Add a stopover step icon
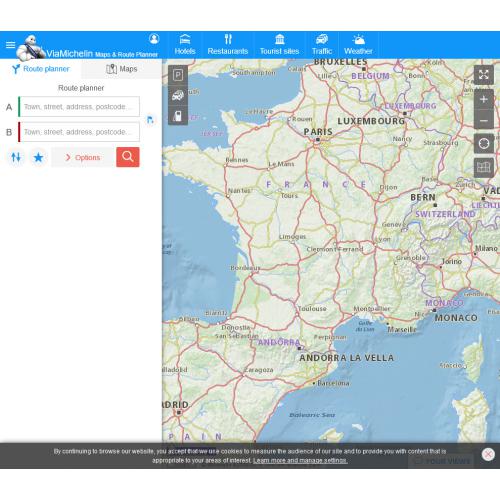Viewport: 500px width, 500px height. 150,119
